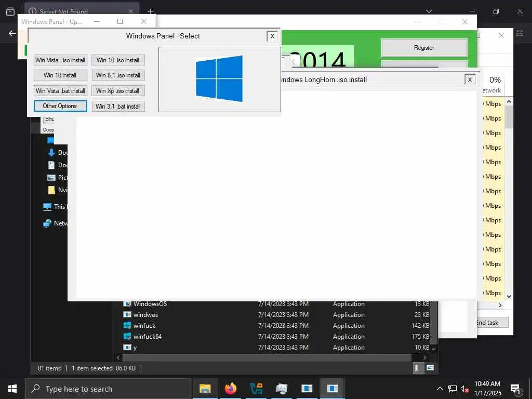
Task: Click the Register button on green window
Action: tap(424, 48)
